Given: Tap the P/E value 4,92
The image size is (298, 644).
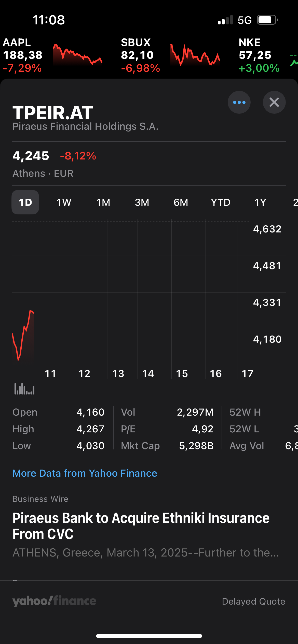Looking at the screenshot, I should pyautogui.click(x=202, y=429).
